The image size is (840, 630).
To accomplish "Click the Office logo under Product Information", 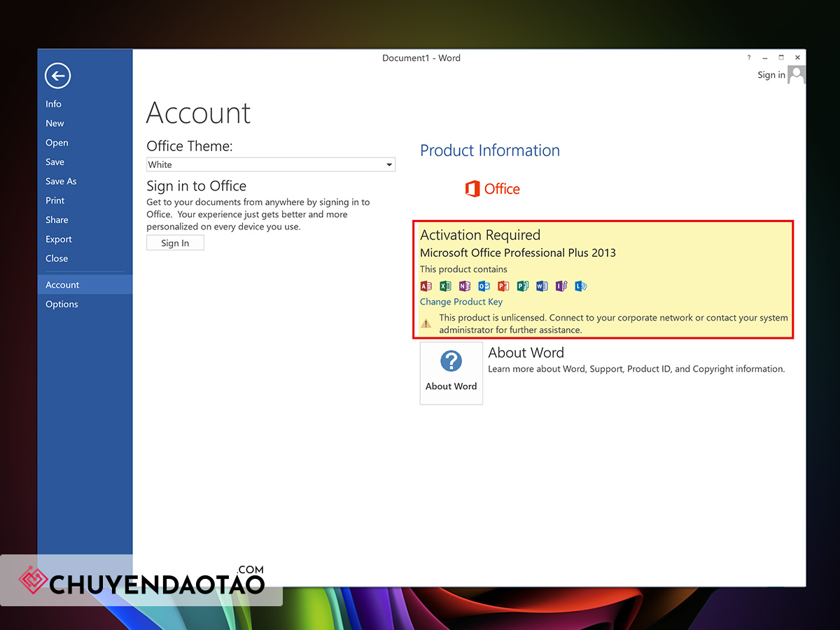I will 493,189.
